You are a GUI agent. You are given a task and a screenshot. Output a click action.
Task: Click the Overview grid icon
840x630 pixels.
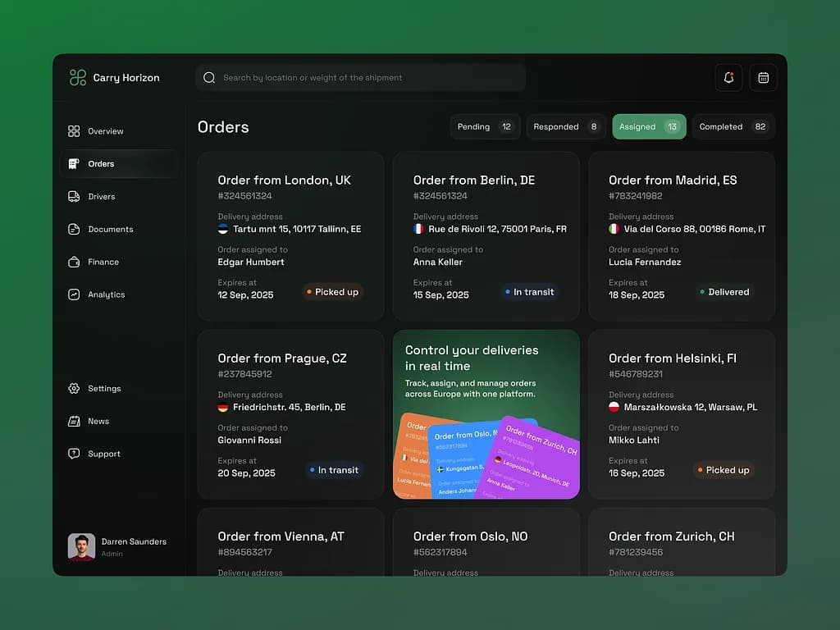(74, 131)
